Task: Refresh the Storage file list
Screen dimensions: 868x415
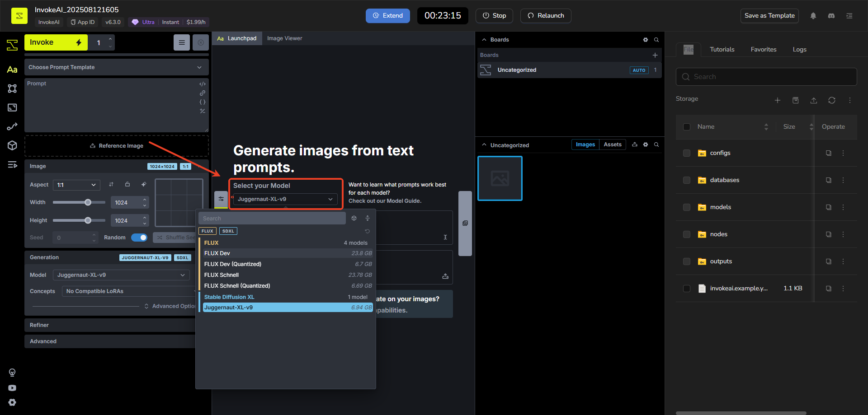Action: (x=832, y=100)
